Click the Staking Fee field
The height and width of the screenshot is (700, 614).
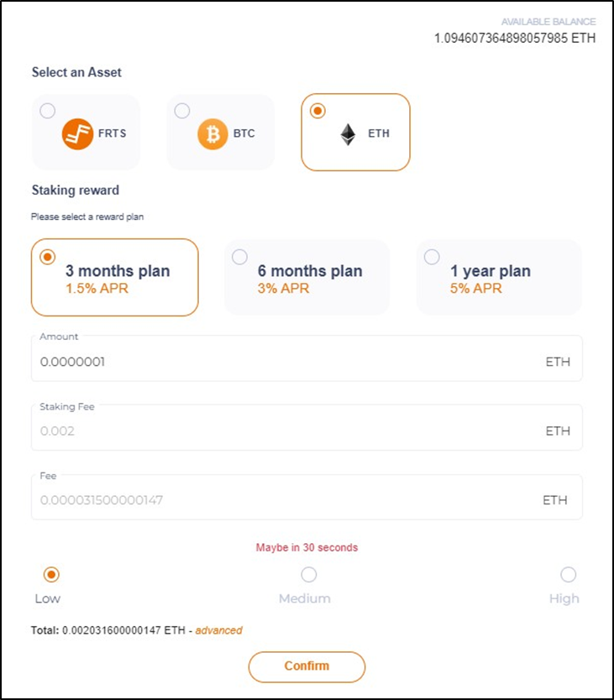[x=307, y=428]
